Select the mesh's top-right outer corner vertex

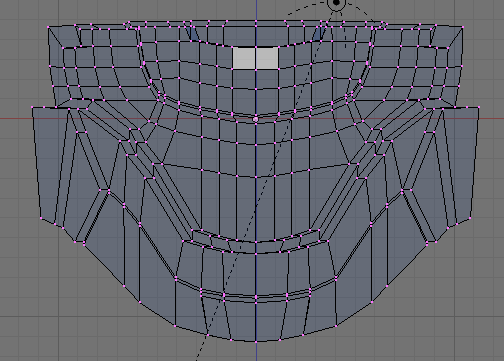tap(463, 26)
